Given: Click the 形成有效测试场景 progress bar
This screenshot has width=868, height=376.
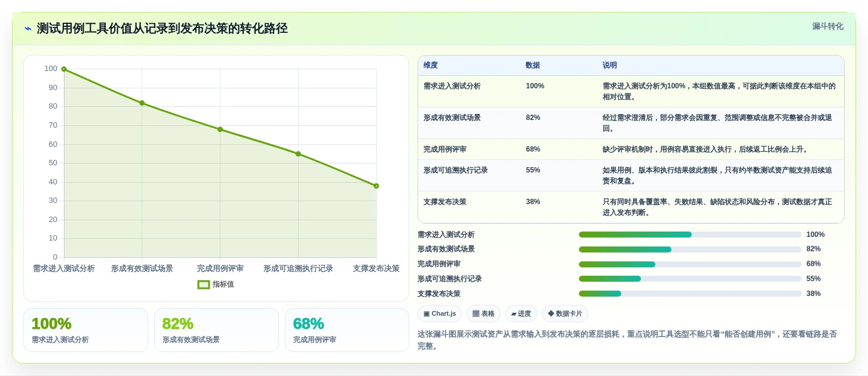Looking at the screenshot, I should [x=690, y=249].
